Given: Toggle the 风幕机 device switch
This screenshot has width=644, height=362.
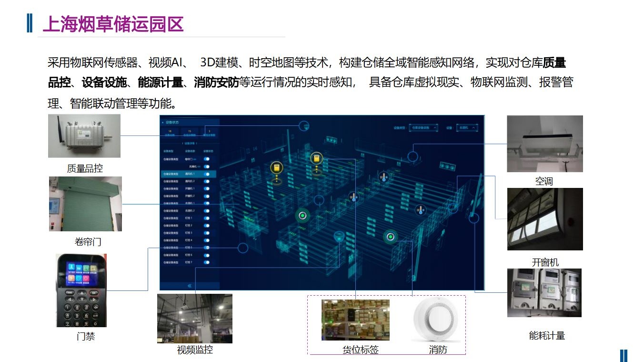Looking at the screenshot, I should (207, 166).
